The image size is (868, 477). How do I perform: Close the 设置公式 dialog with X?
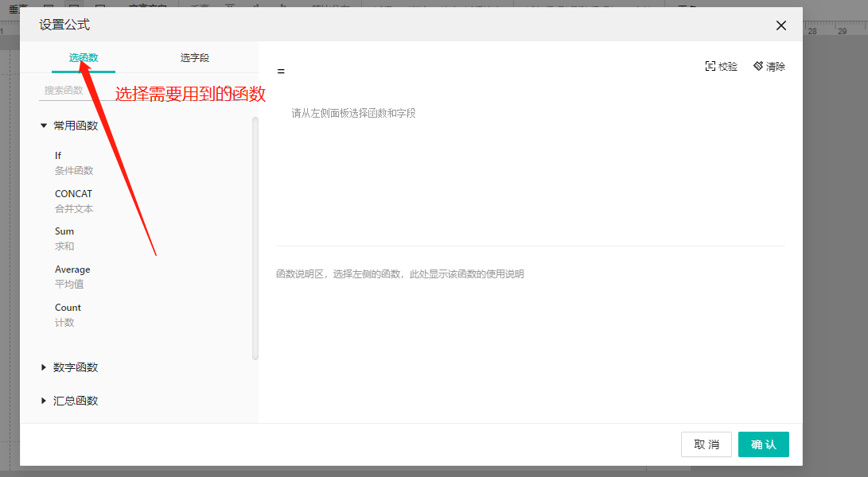click(x=780, y=25)
